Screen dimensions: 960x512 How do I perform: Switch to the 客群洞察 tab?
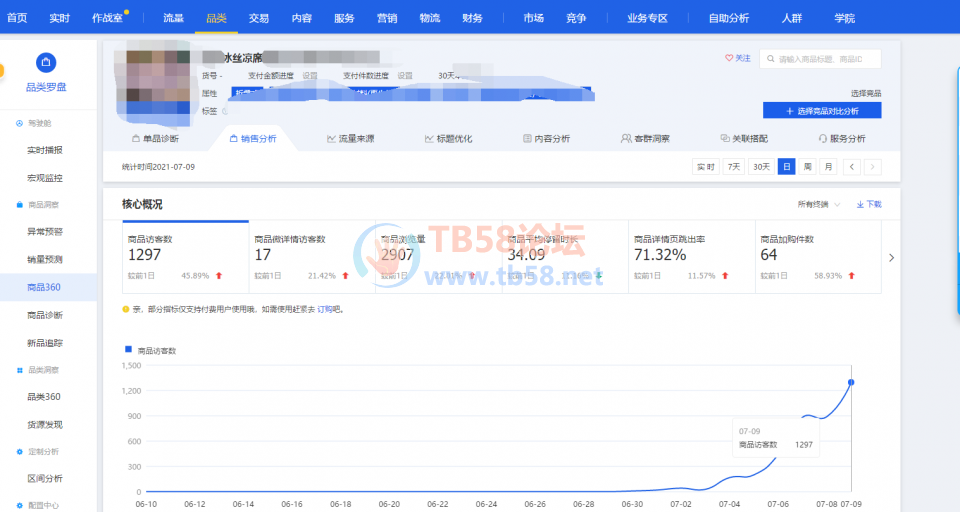pos(645,138)
